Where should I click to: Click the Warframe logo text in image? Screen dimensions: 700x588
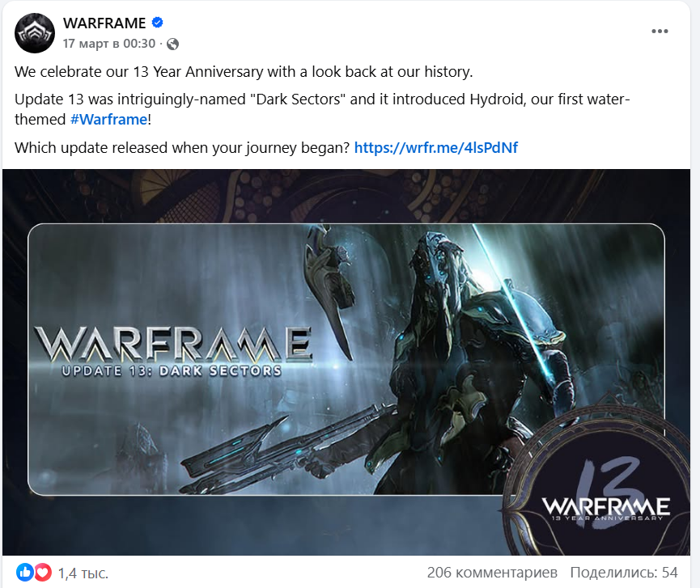coord(172,343)
